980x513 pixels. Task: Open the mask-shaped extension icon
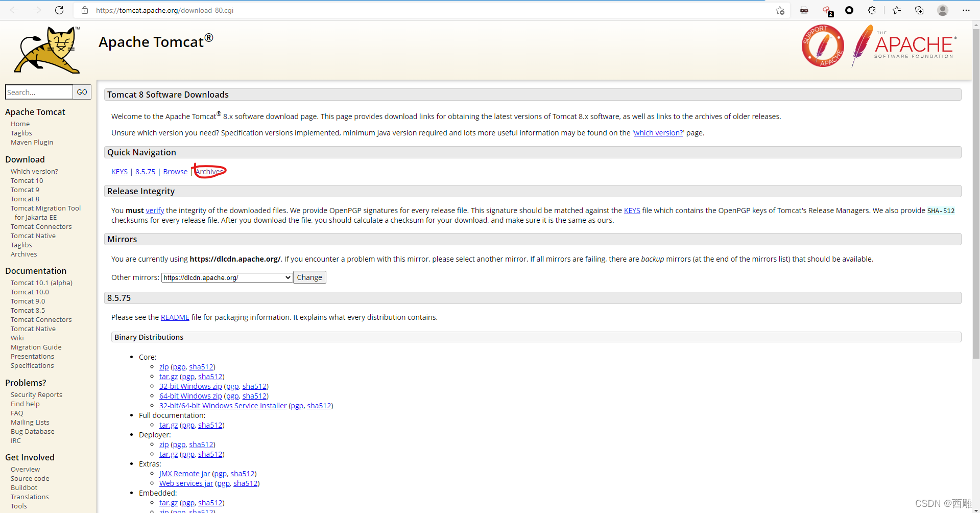coord(804,10)
